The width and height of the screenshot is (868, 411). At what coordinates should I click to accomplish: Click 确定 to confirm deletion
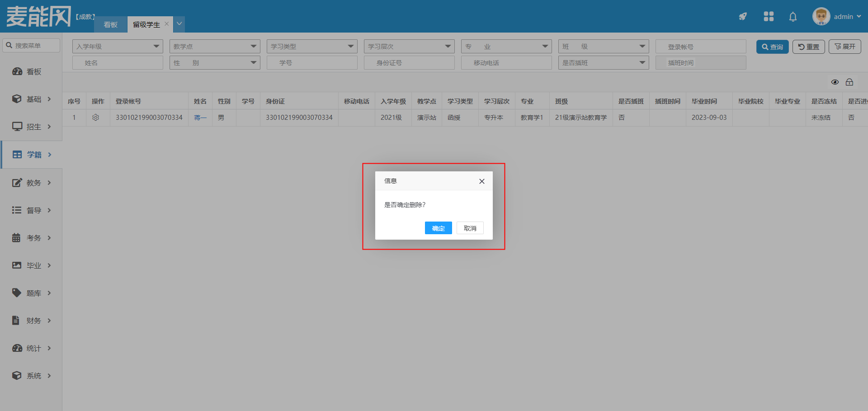(438, 228)
